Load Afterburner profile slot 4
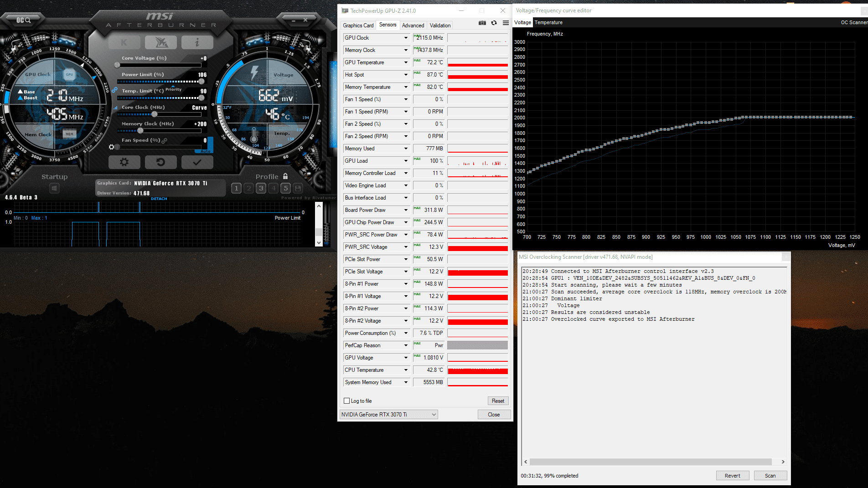 [x=273, y=188]
